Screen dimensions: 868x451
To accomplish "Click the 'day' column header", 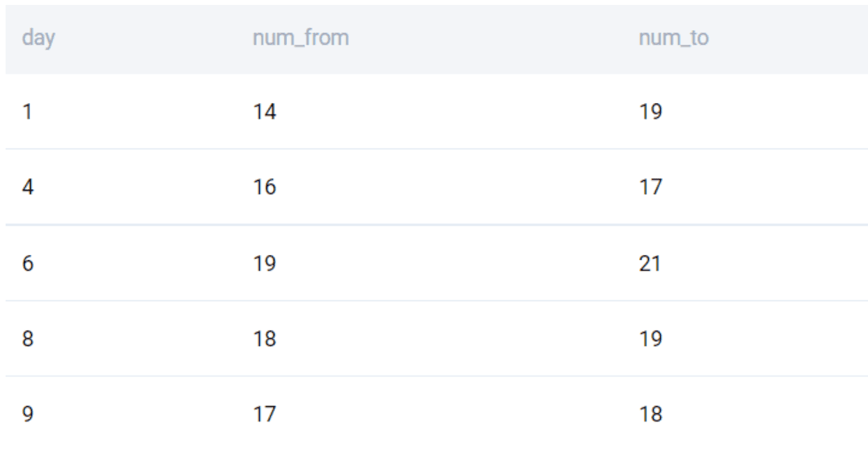I will (38, 39).
